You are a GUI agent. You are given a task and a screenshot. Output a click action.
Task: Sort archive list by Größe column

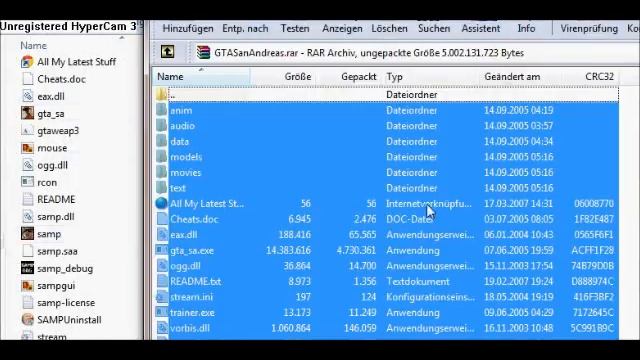[282, 76]
